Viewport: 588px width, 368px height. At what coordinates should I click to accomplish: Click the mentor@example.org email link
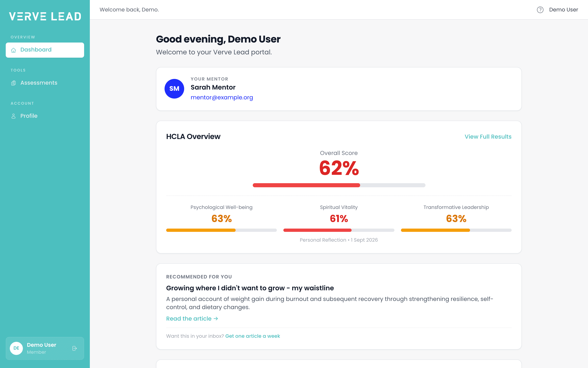point(222,97)
